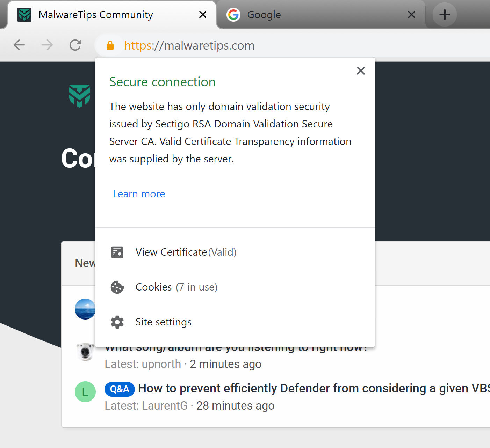Viewport: 490px width, 448px height.
Task: Click the orange padlock security icon
Action: tap(110, 45)
